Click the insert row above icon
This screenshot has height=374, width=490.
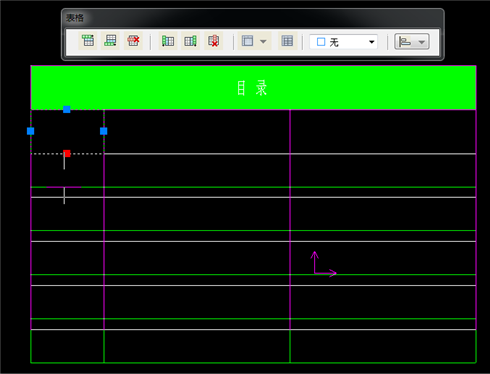point(88,41)
